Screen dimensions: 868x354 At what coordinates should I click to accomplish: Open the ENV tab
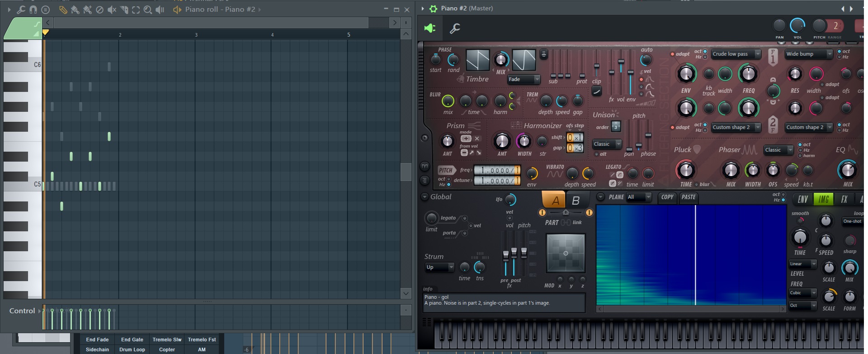pyautogui.click(x=802, y=199)
